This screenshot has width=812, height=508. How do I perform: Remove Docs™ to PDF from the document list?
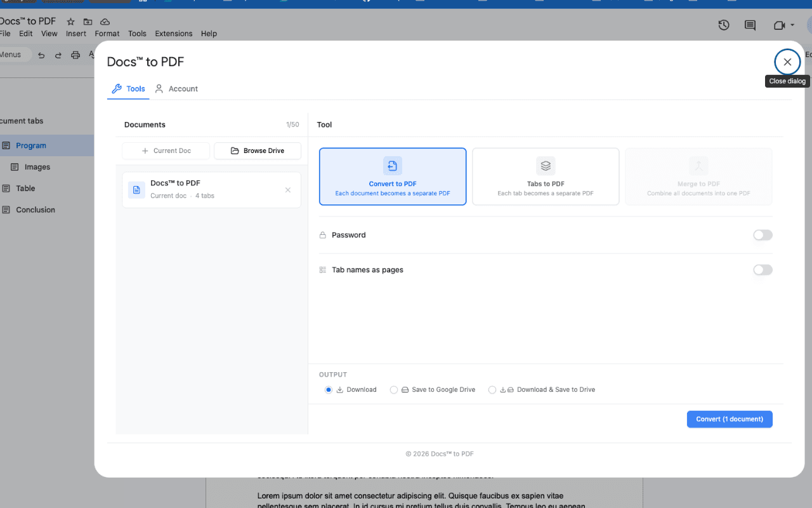pyautogui.click(x=289, y=190)
